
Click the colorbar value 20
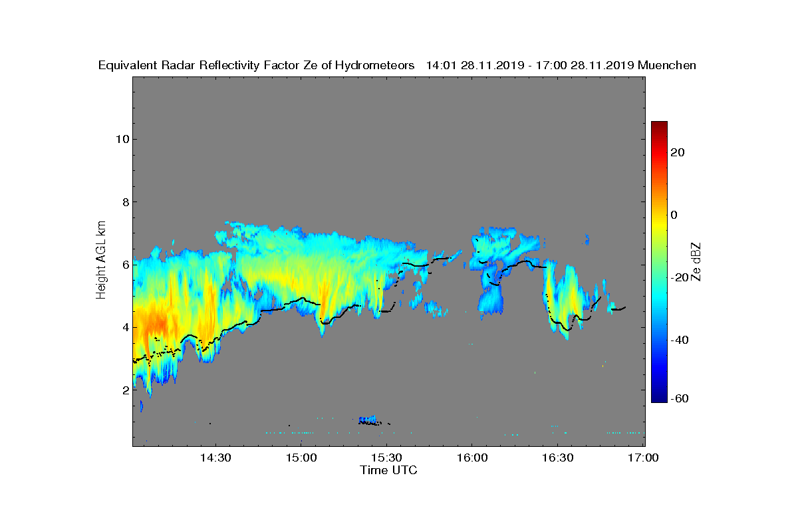(x=678, y=152)
